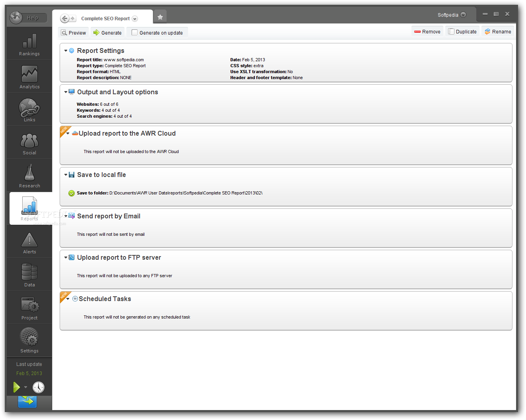This screenshot has height=420, width=526.
Task: Click the CSS style extra value
Action: point(258,66)
